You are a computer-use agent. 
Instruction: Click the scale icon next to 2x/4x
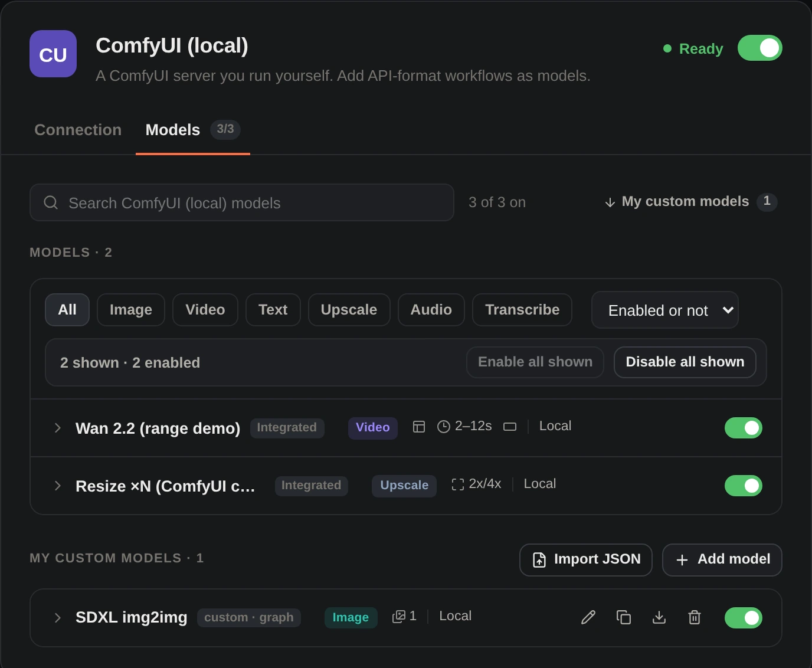pos(458,484)
